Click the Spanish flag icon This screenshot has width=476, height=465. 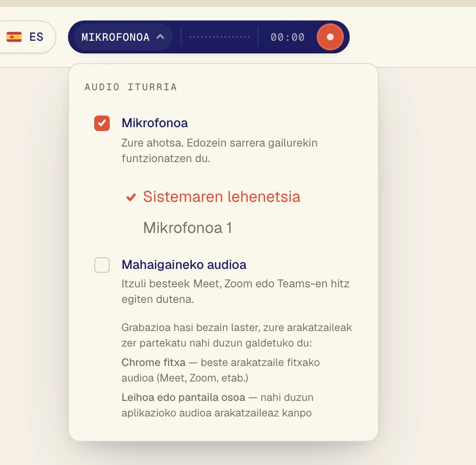click(x=14, y=37)
